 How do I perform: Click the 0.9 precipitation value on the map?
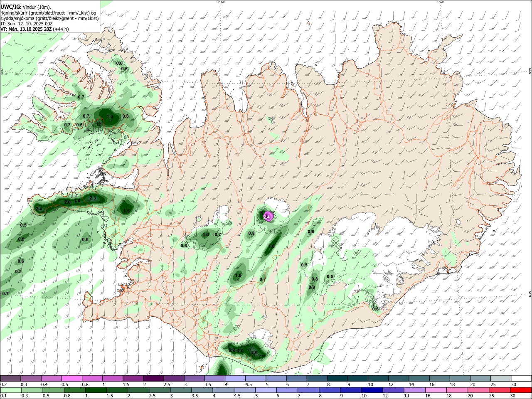point(21,239)
